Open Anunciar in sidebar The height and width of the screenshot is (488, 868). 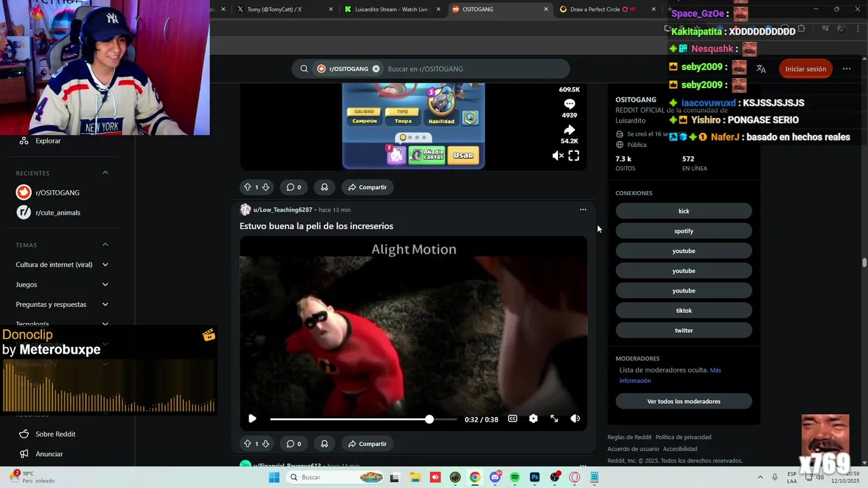point(49,454)
